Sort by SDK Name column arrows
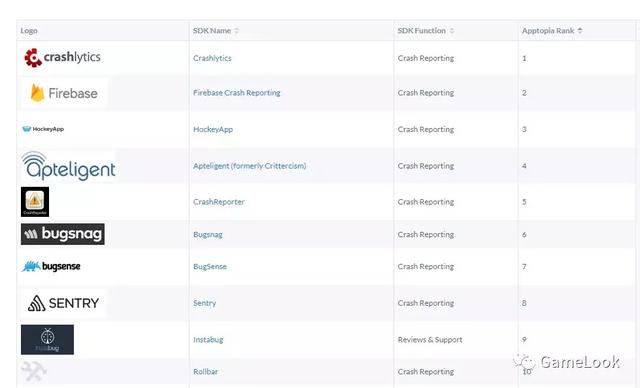Screen dimensions: 640x388 [236, 31]
